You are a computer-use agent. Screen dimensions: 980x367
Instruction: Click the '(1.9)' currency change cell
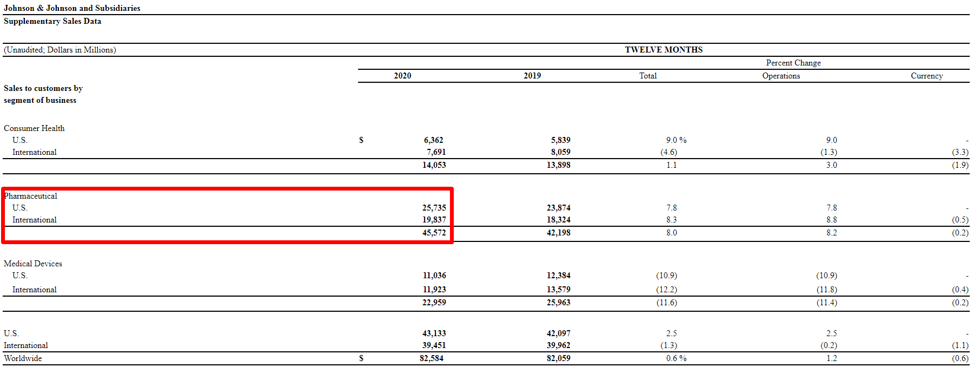[x=960, y=165]
